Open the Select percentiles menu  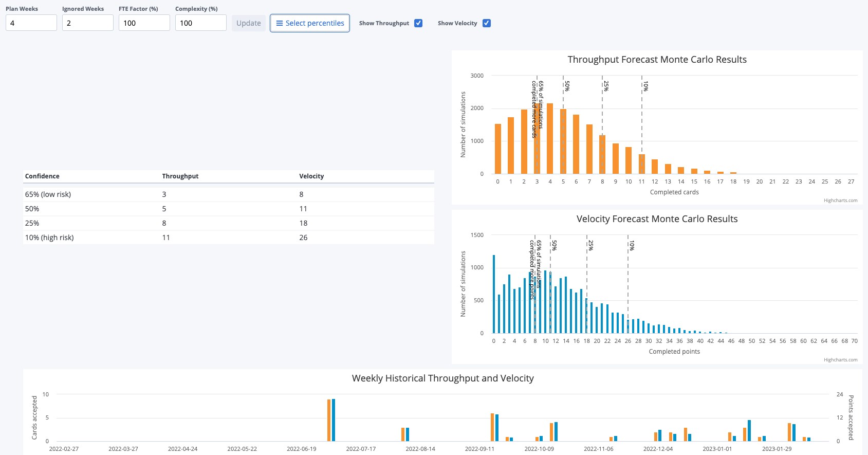pos(310,23)
